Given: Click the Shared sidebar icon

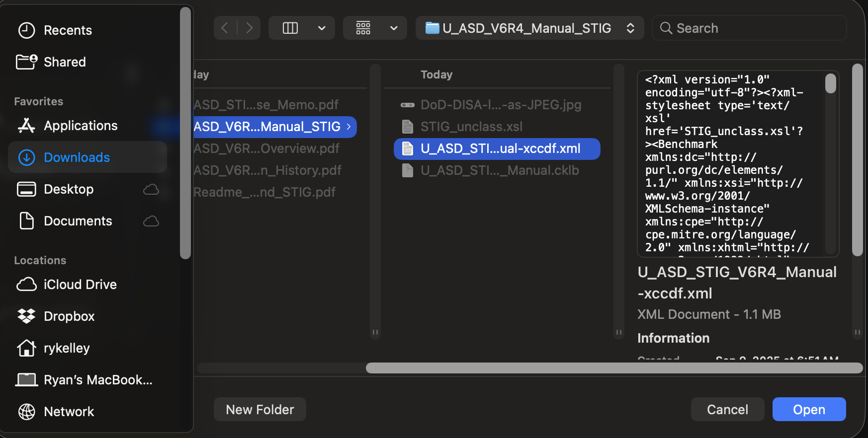Looking at the screenshot, I should coord(27,62).
